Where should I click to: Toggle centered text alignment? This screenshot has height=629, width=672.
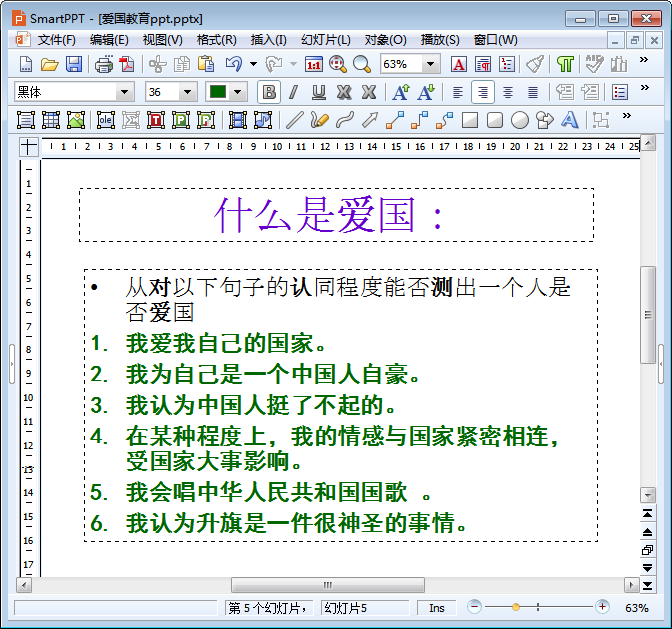507,92
